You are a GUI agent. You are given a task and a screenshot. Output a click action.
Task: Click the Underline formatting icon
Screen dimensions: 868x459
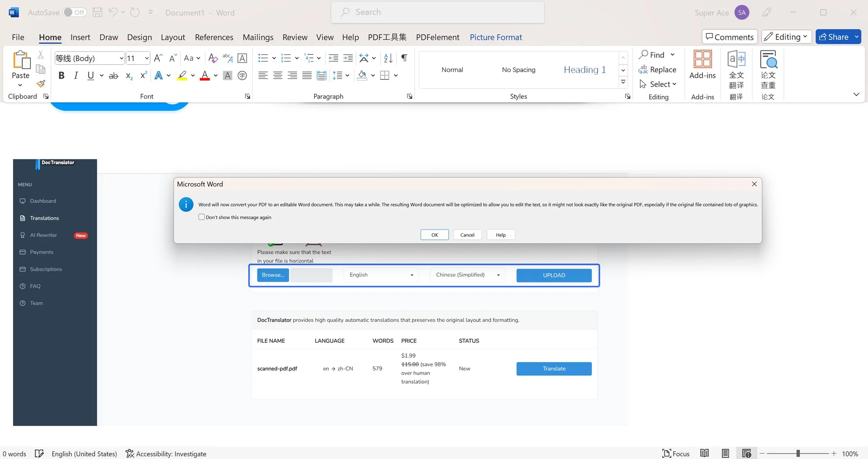coord(90,75)
